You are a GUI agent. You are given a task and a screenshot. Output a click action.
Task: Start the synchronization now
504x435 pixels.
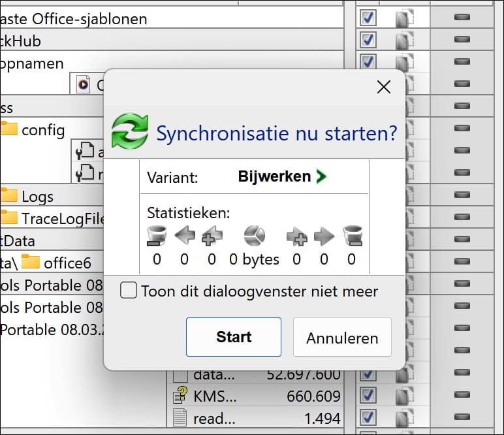pos(234,337)
